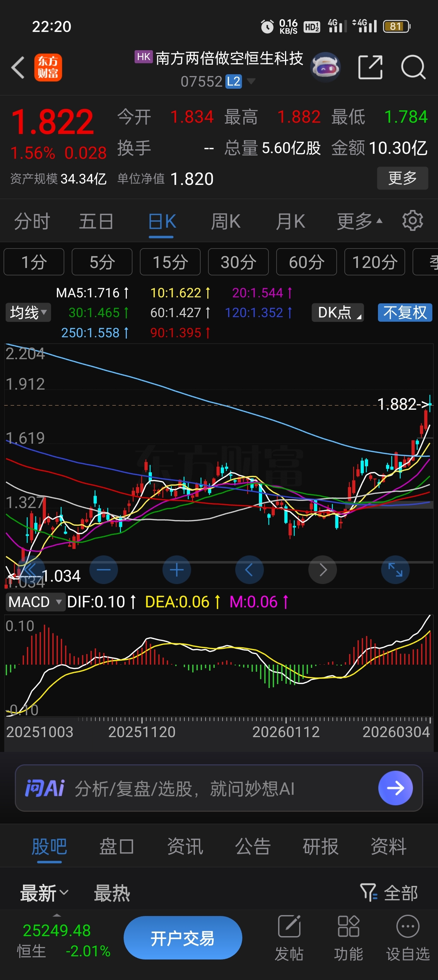Select the 30分 interval
The image size is (438, 980).
point(238,262)
